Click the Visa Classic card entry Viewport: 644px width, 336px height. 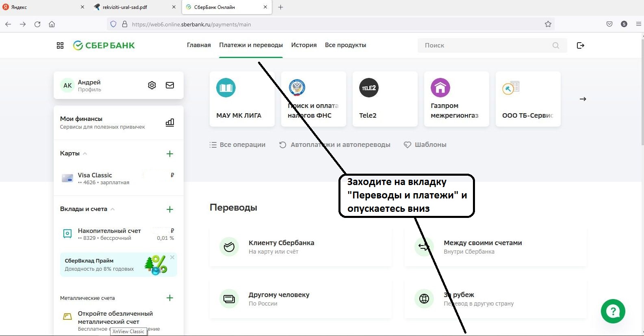click(119, 179)
